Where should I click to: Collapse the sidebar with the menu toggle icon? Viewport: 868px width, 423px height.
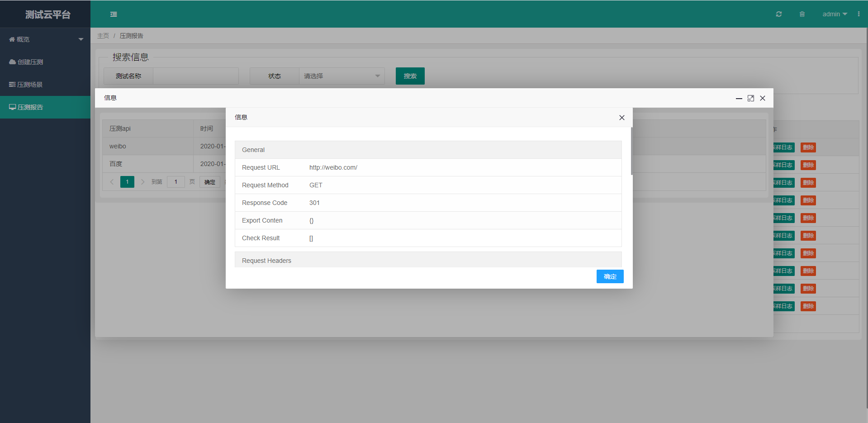pyautogui.click(x=114, y=14)
